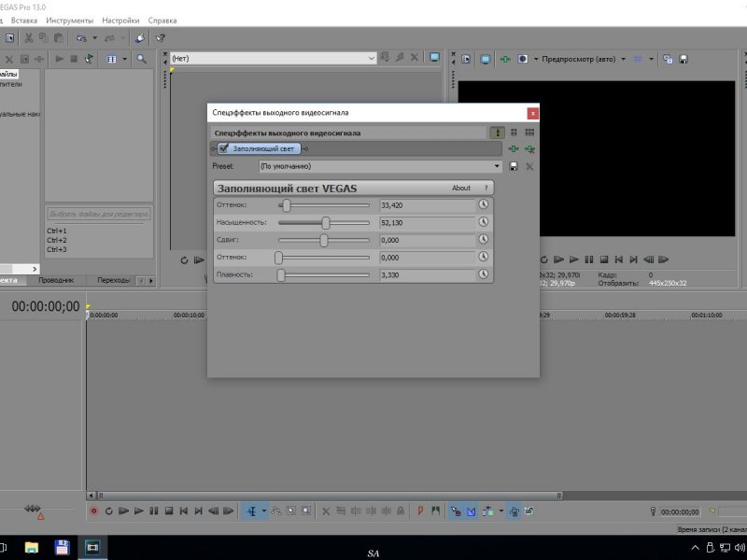Select the Zoom edit tool magnifier
Screen dimensions: 747x560
point(306,511)
